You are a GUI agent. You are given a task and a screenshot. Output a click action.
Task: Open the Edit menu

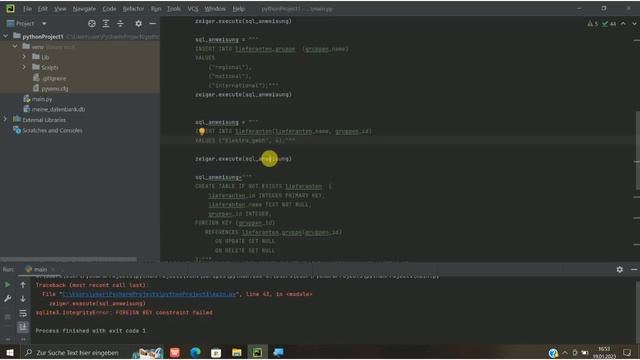[x=42, y=9]
